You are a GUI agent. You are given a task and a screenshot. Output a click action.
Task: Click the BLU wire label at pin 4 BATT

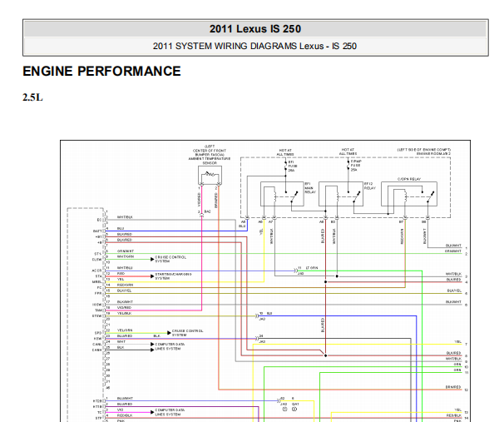[121, 228]
